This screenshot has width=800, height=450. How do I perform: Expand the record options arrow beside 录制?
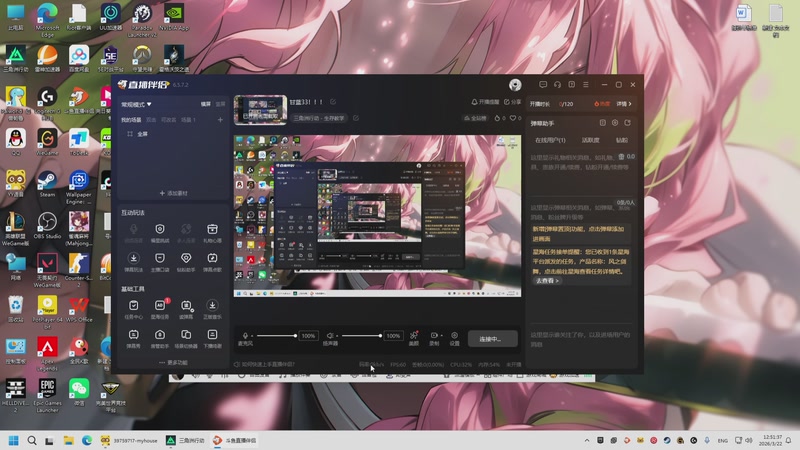click(x=441, y=336)
